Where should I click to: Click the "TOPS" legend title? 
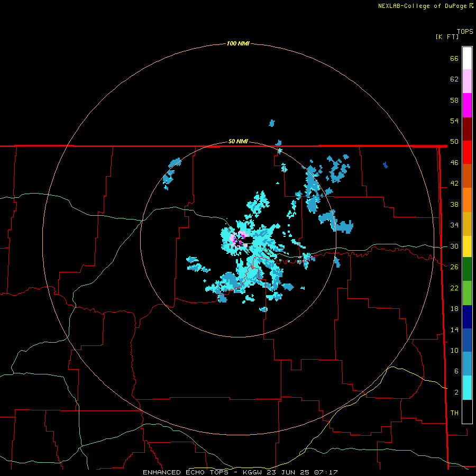465,32
